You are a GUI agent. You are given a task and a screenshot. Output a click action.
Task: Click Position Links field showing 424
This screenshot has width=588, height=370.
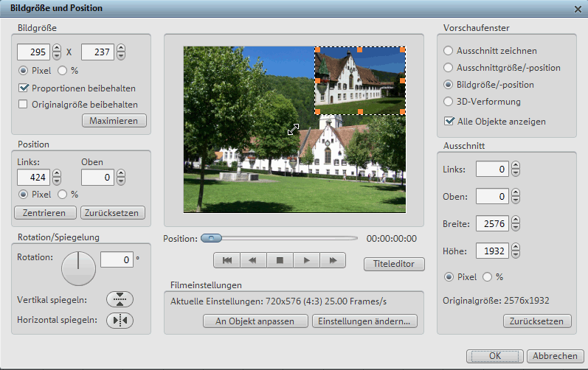point(33,177)
